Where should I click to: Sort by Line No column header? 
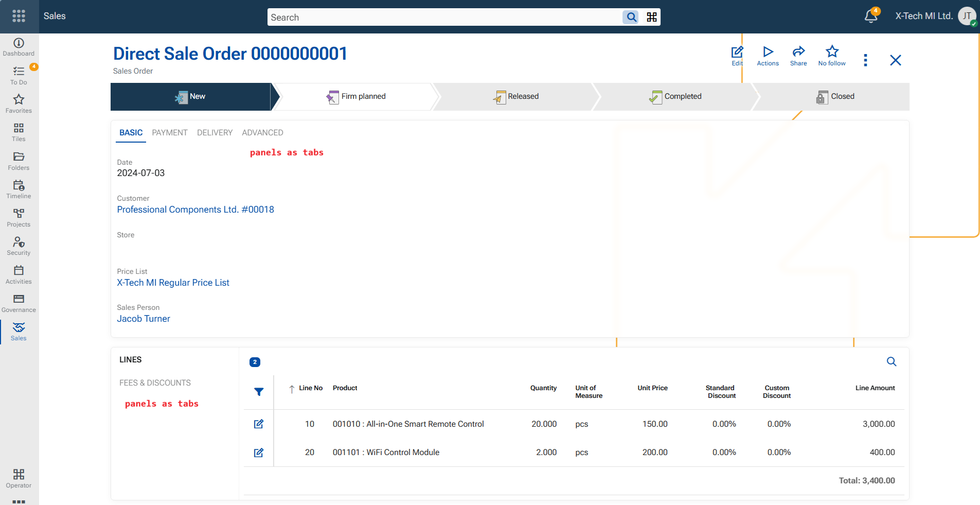[310, 388]
